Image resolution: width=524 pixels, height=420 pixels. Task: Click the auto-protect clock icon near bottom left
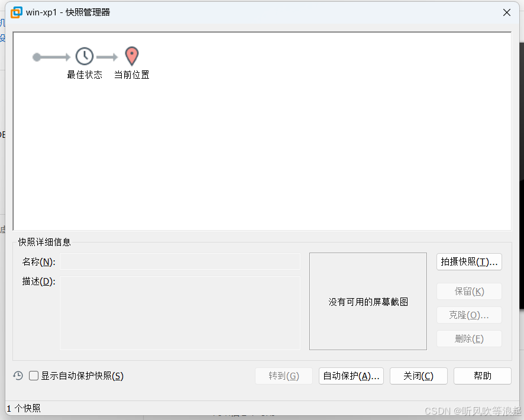click(x=18, y=376)
